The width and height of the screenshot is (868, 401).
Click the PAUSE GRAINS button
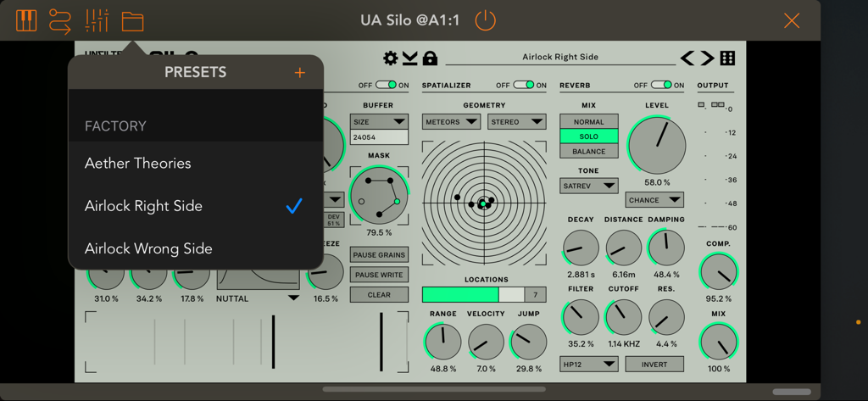coord(379,255)
